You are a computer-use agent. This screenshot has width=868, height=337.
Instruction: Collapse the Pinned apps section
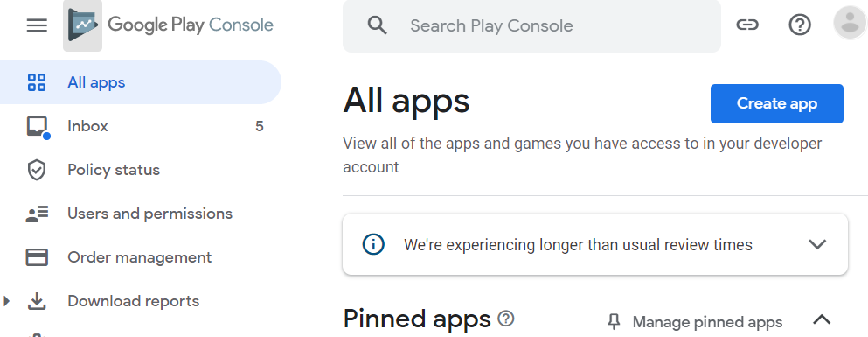[822, 319]
